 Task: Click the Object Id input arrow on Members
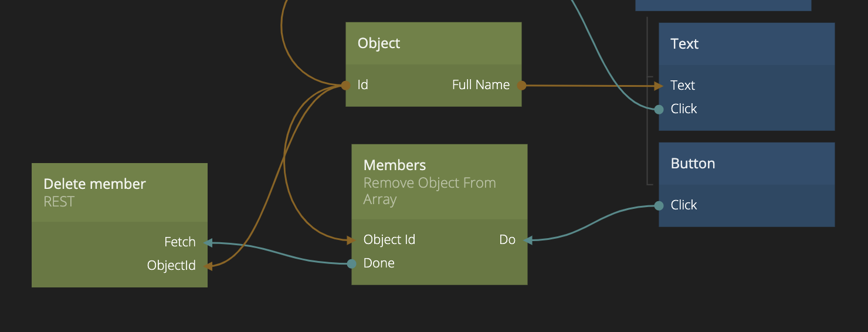(352, 240)
